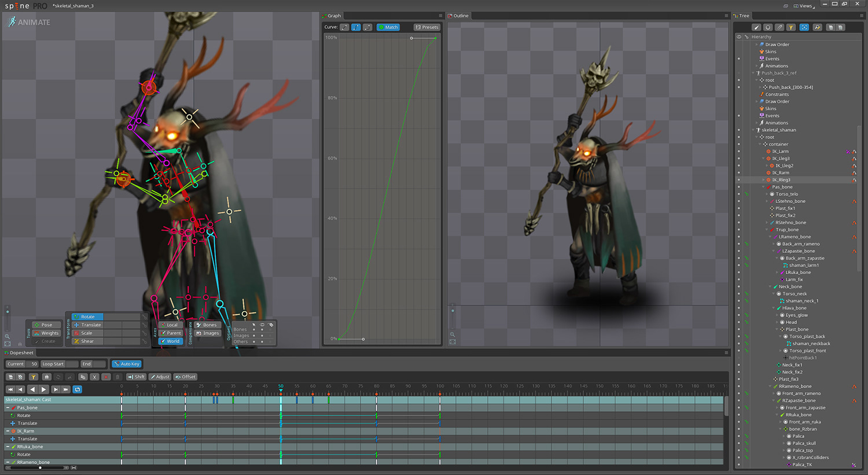Viewport: 868px width, 475px height.
Task: Click the lock icon in Dopesheet toolbar
Action: 46,377
